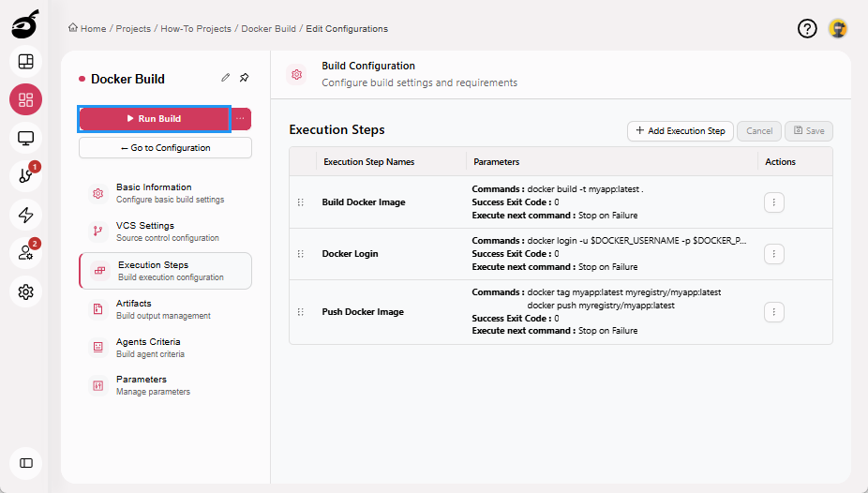This screenshot has height=493, width=868.
Task: Open actions menu for Push Docker Image
Action: point(774,312)
